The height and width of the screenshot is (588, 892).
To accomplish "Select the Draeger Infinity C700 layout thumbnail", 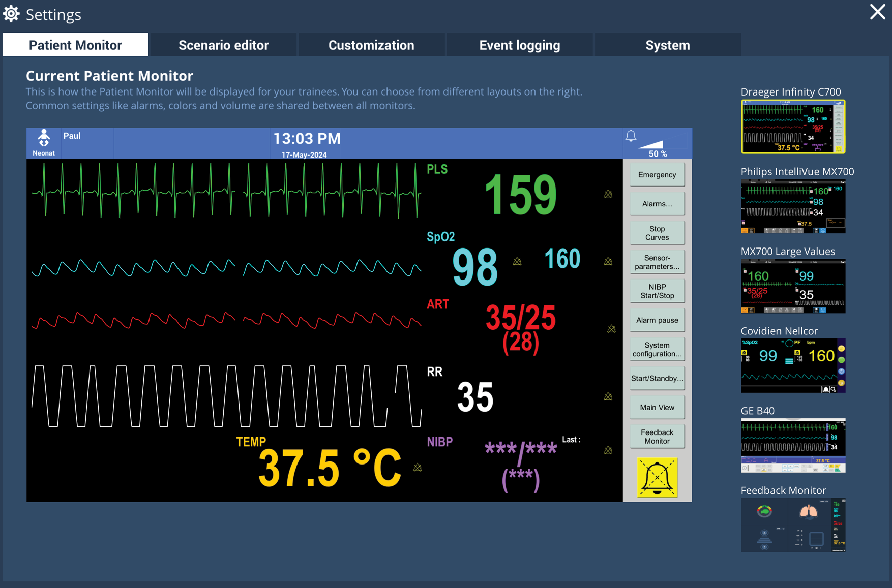I will [792, 126].
